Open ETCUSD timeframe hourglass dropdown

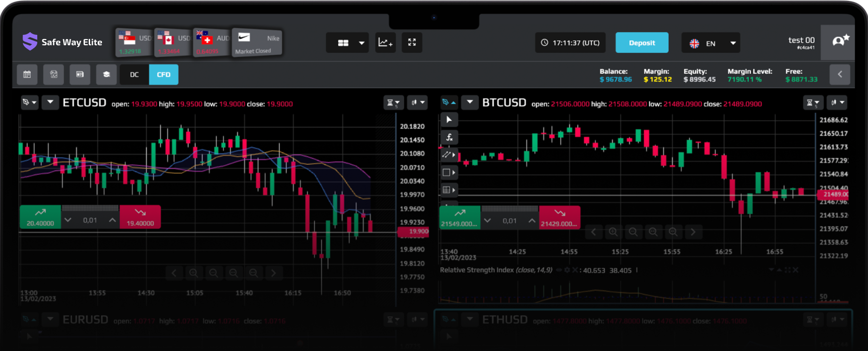(393, 102)
